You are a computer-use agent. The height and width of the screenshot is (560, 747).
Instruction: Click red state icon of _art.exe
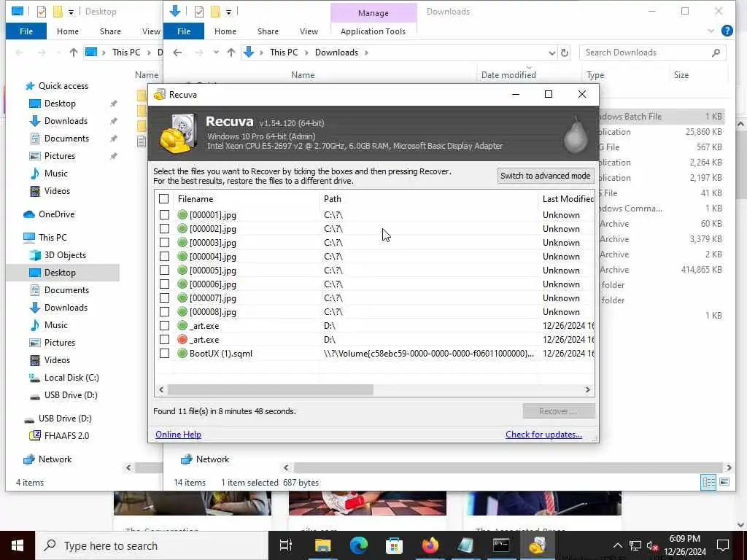[x=182, y=340]
